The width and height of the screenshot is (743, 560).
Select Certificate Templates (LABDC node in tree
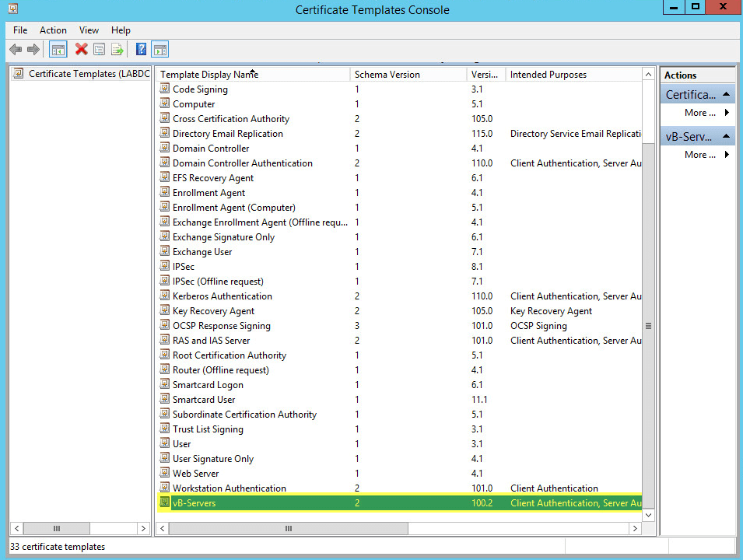click(x=89, y=74)
